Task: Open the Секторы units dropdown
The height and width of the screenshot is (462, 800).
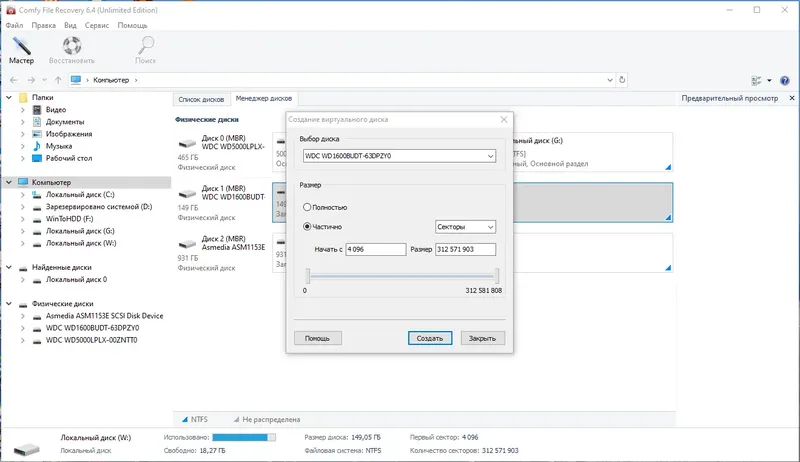Action: pyautogui.click(x=465, y=227)
